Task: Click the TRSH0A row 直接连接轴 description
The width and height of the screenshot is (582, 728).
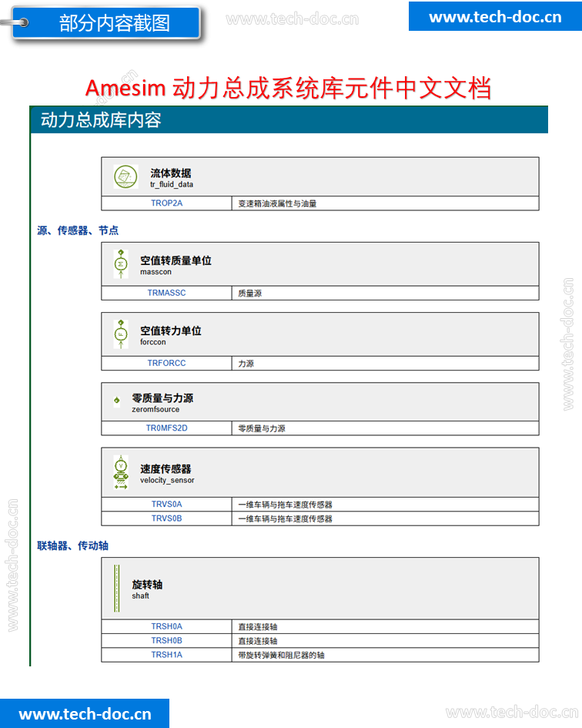Action: click(x=258, y=626)
